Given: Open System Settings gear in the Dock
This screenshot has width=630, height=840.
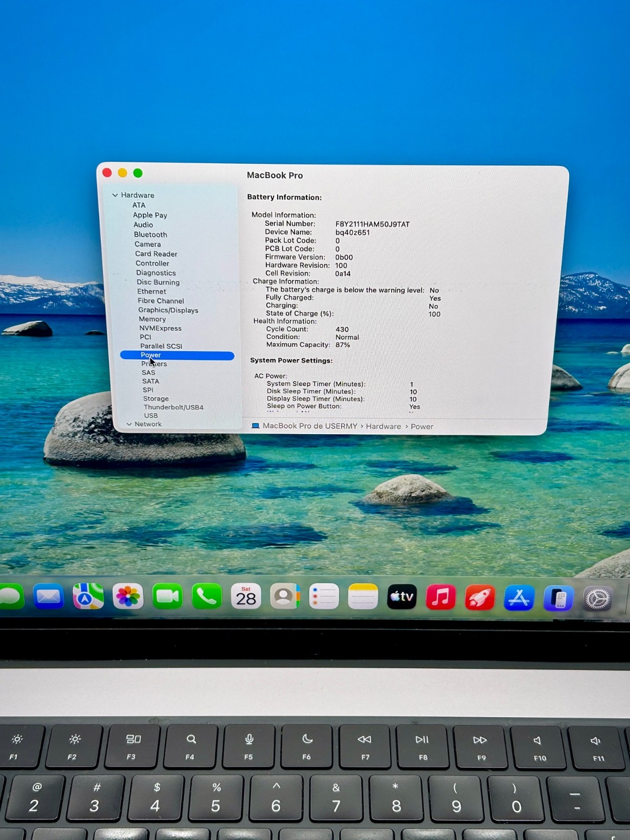Looking at the screenshot, I should [597, 599].
